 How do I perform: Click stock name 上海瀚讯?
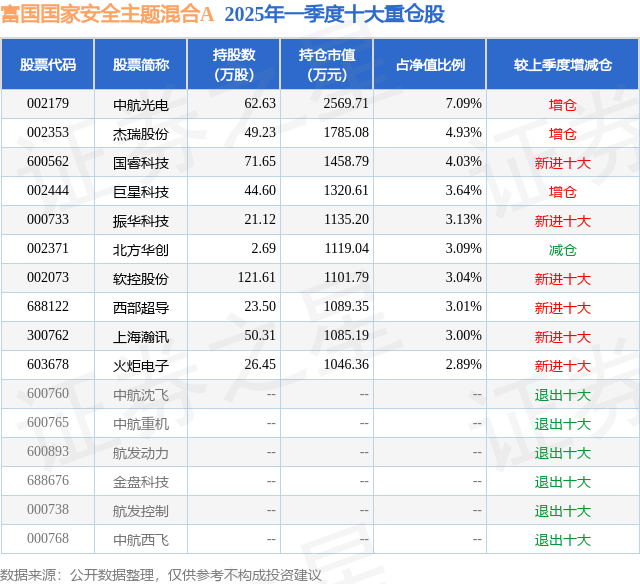click(141, 336)
